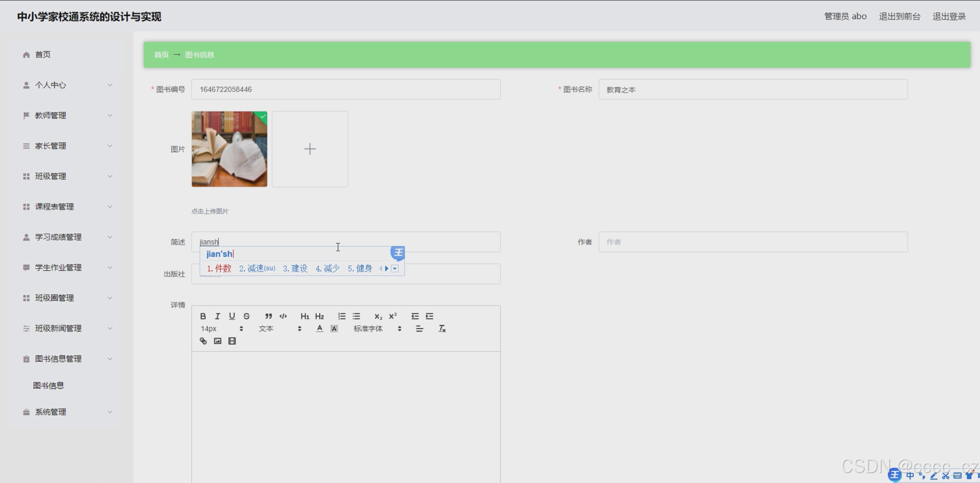This screenshot has width=980, height=483.
Task: Click the 退出到前台 link
Action: tap(899, 16)
